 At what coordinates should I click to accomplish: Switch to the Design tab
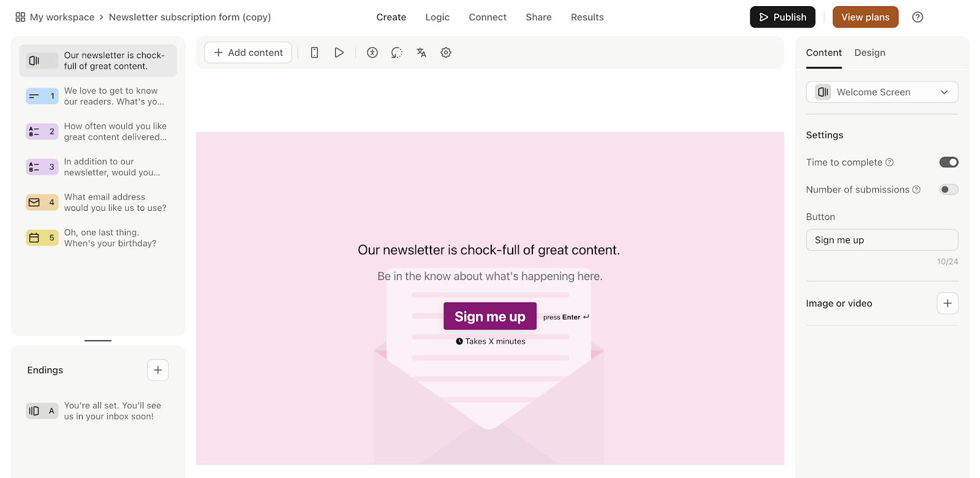pos(869,53)
